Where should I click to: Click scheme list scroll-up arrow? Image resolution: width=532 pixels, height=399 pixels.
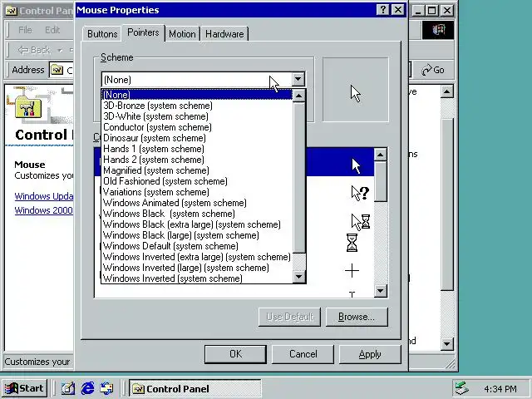point(299,96)
